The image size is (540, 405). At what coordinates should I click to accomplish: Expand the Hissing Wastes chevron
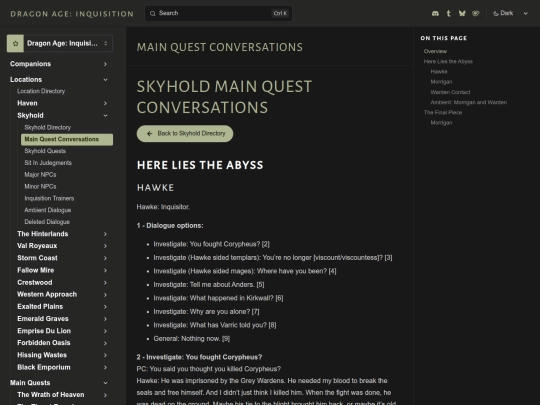click(105, 355)
